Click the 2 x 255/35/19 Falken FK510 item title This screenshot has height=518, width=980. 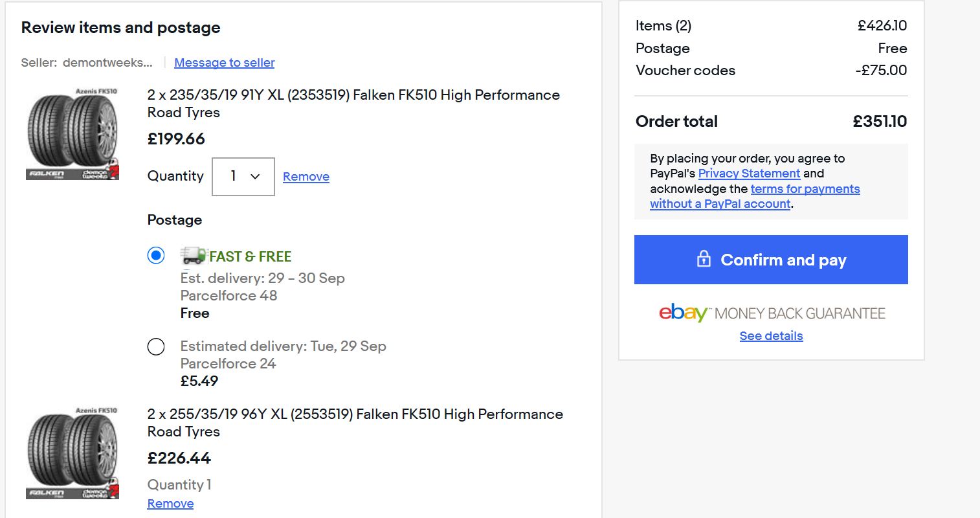[x=355, y=423]
